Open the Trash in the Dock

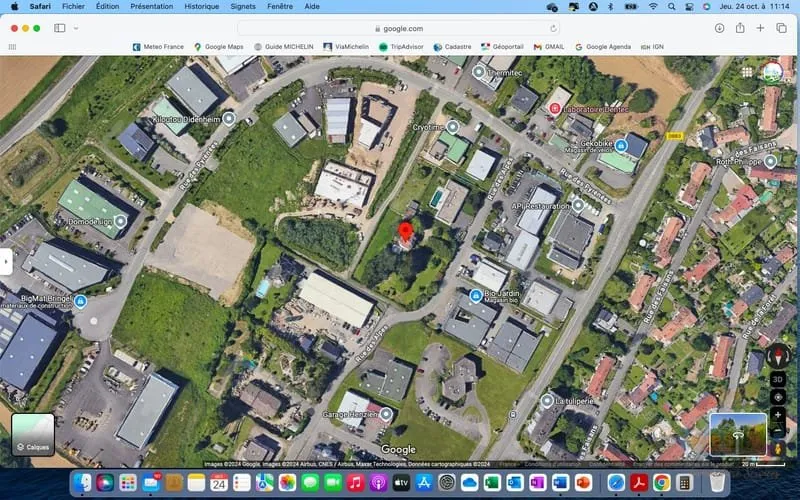point(717,482)
